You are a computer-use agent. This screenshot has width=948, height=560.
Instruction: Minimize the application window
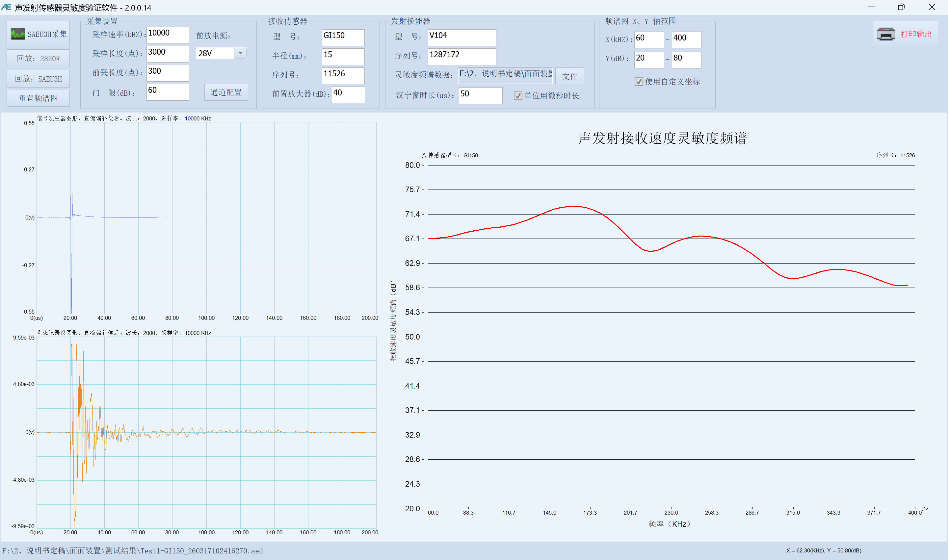pyautogui.click(x=871, y=7)
